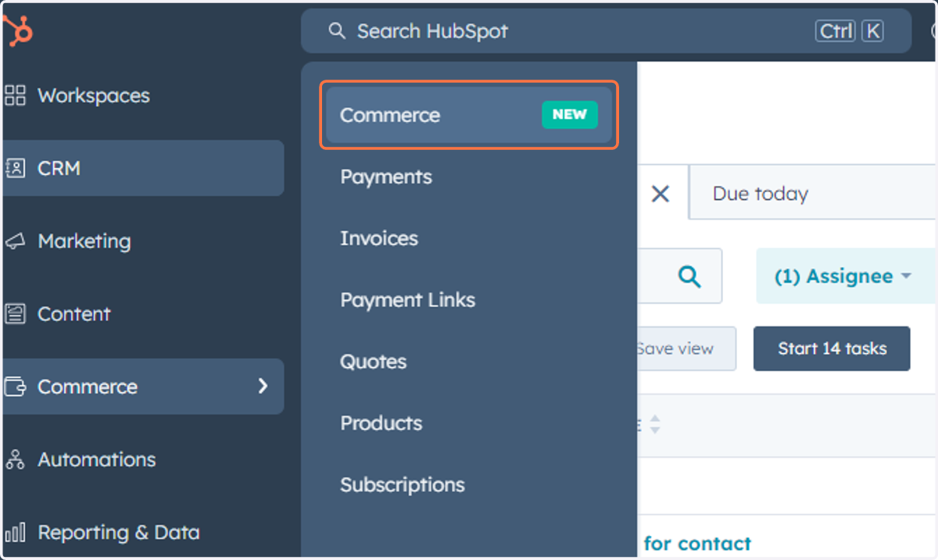Click the Content page icon
938x560 pixels.
[15, 314]
